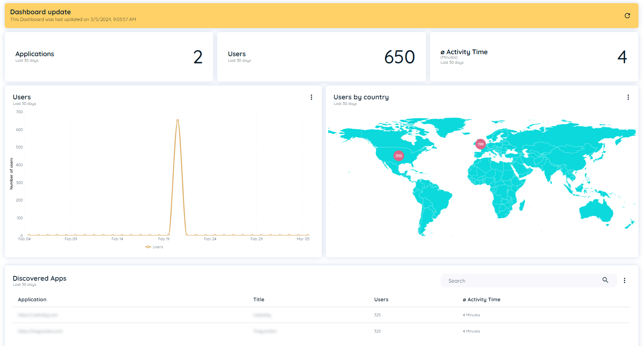Focus the Discovered Apps search field

point(529,281)
